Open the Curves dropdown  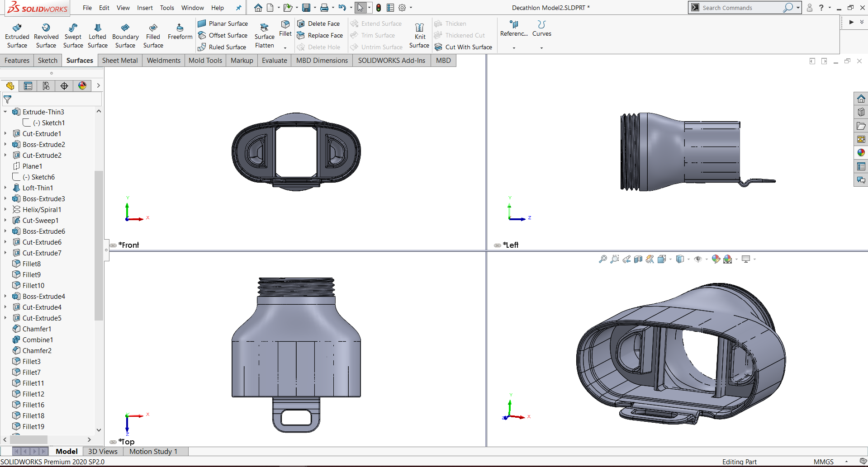pos(541,47)
